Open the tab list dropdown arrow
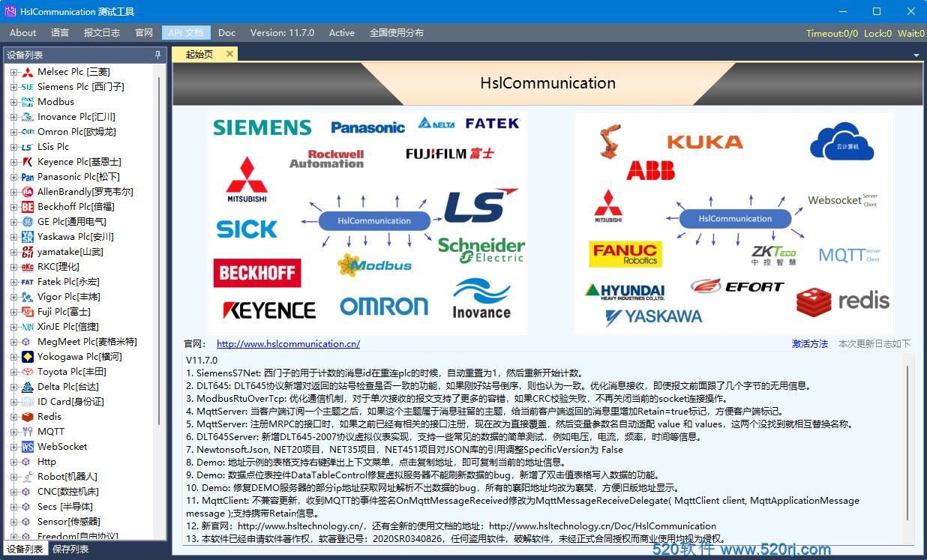Screen dimensions: 927x560 pos(916,55)
